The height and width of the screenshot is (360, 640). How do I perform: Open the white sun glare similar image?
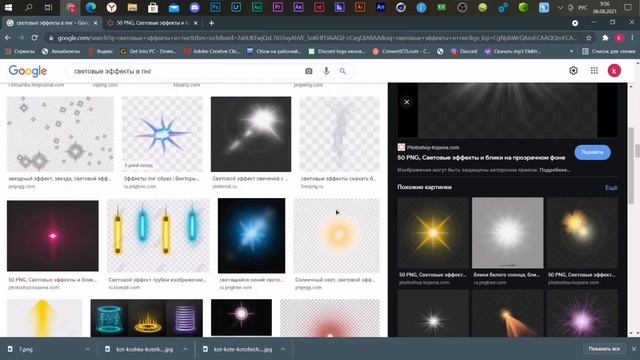tap(508, 233)
